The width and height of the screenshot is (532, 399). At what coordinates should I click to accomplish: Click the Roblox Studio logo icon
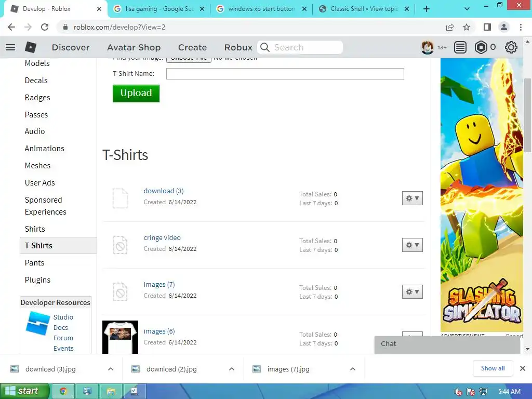pos(37,323)
